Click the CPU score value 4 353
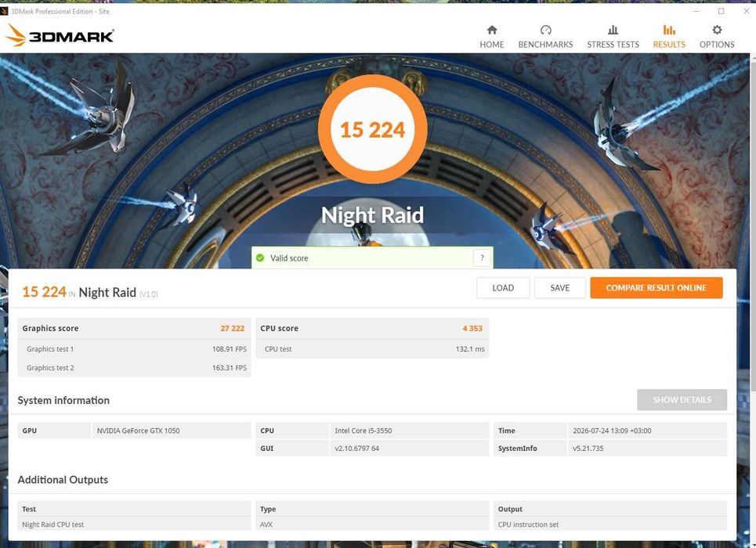756x548 pixels. [472, 328]
